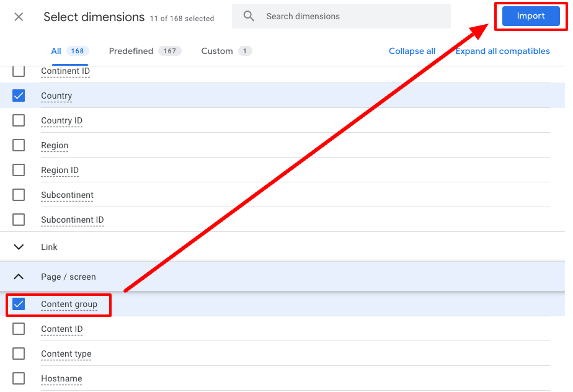Screen dimensions: 573x392
Task: Switch to the All tab
Action: tap(69, 51)
